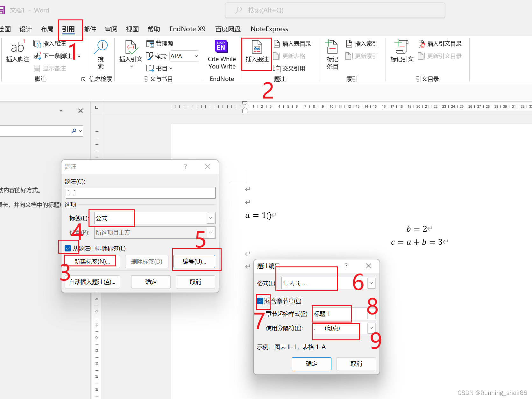This screenshot has height=399, width=532.
Task: Expand the Next Footnote dropdown arrow
Action: tap(79, 56)
